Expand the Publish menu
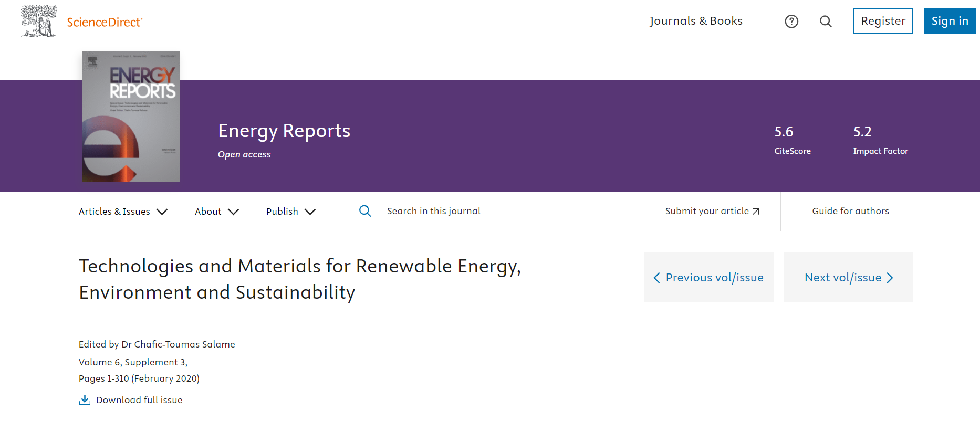This screenshot has height=421, width=980. (291, 212)
